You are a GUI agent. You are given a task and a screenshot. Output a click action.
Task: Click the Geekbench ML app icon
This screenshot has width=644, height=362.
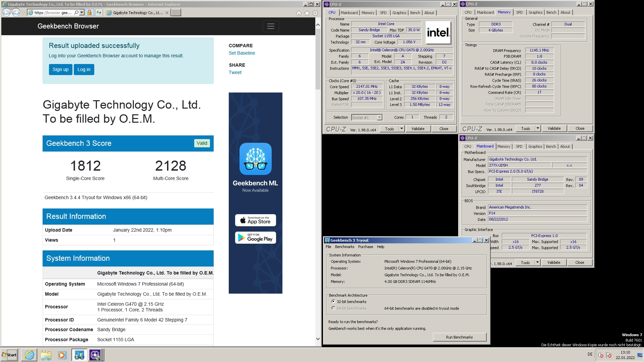coord(256,159)
